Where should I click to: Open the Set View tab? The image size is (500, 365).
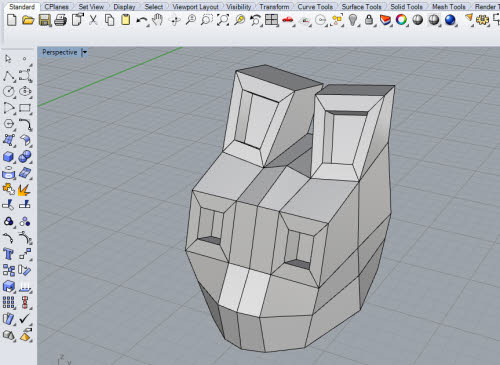(91, 7)
